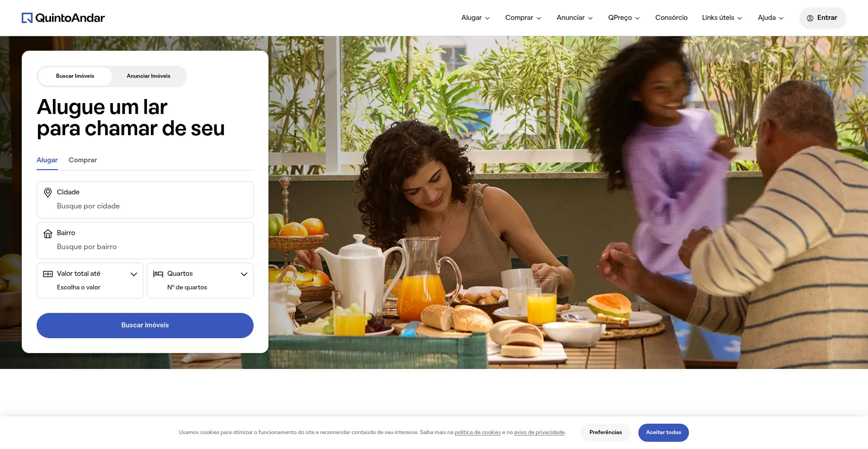This screenshot has width=868, height=449.
Task: Open the política de cookies link
Action: [477, 433]
